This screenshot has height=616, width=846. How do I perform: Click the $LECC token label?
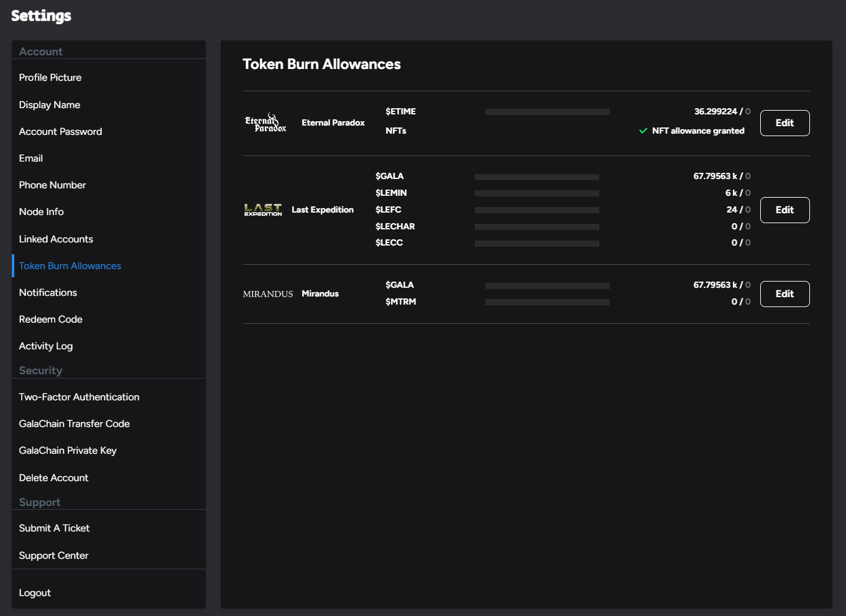click(389, 242)
